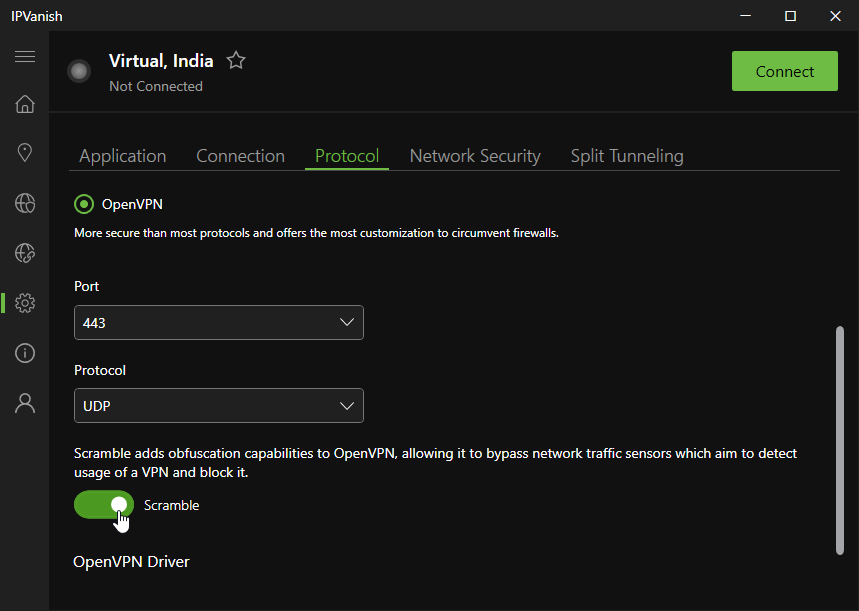This screenshot has height=611, width=859.
Task: Open the info circle icon
Action: click(x=25, y=353)
